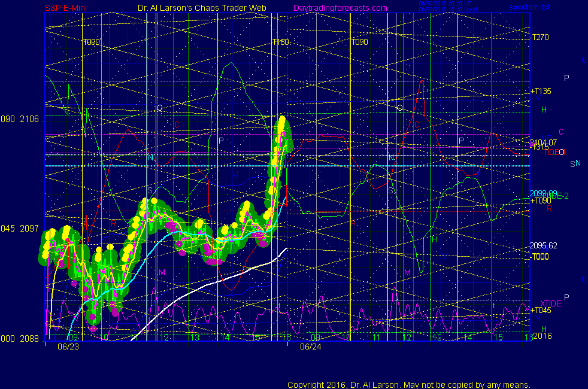The height and width of the screenshot is (389, 588).
Task: Click the white 'Q' marker in 06/23 session
Action: pyautogui.click(x=160, y=108)
